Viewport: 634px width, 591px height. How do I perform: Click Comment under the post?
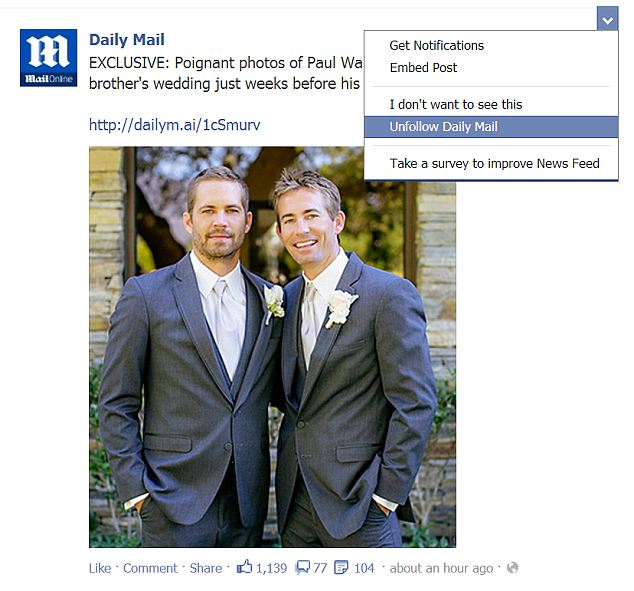pyautogui.click(x=150, y=568)
